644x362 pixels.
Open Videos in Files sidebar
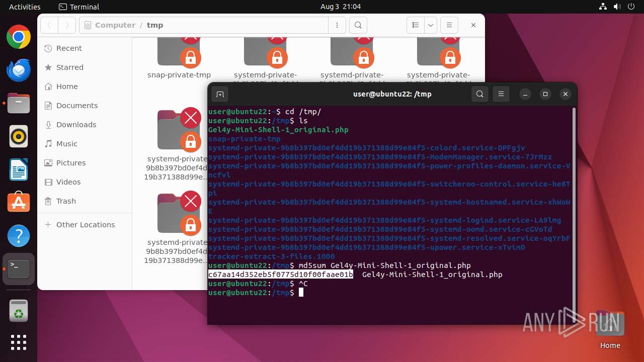point(85,182)
